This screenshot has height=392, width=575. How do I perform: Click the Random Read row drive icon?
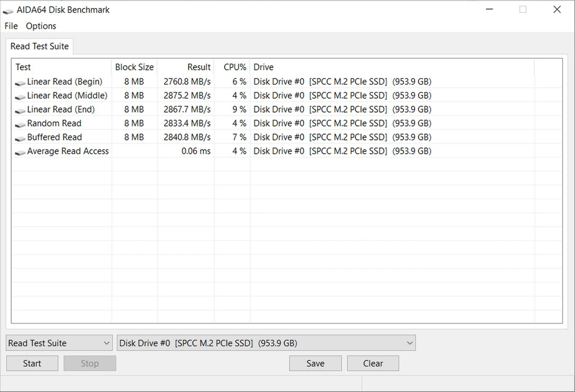[20, 124]
